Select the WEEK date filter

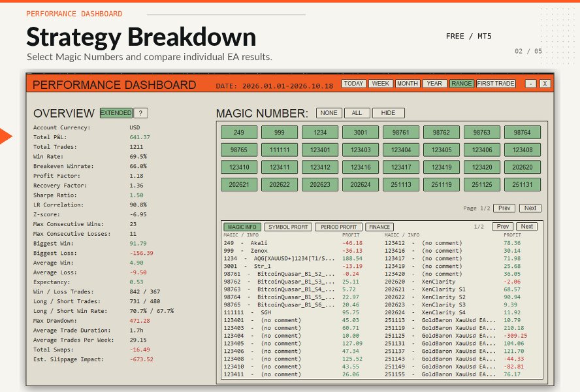coord(380,84)
